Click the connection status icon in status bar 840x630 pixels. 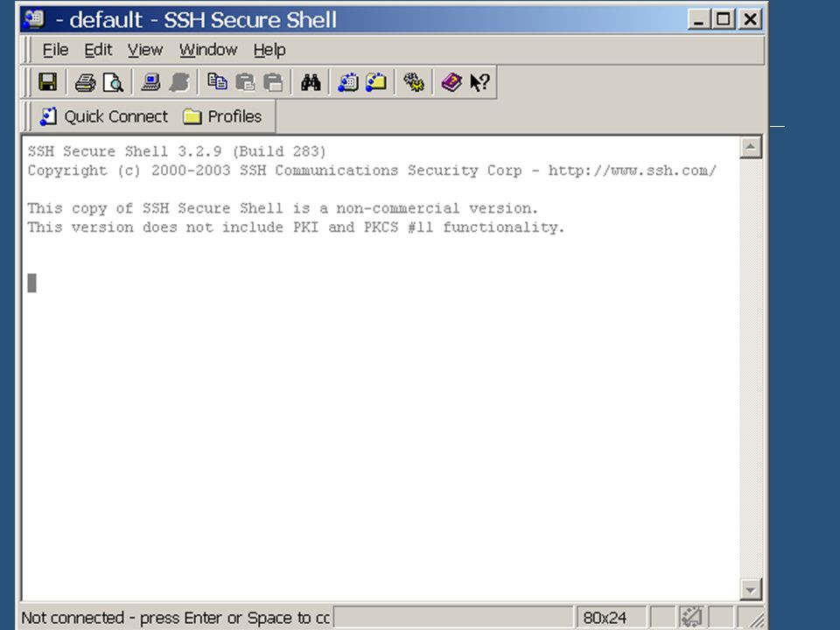691,617
